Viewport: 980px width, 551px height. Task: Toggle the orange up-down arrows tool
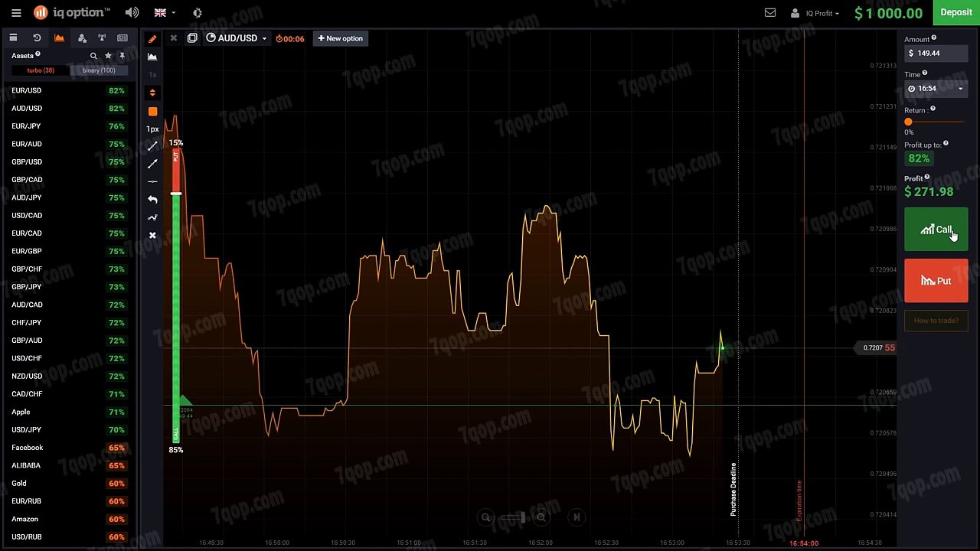pos(152,93)
